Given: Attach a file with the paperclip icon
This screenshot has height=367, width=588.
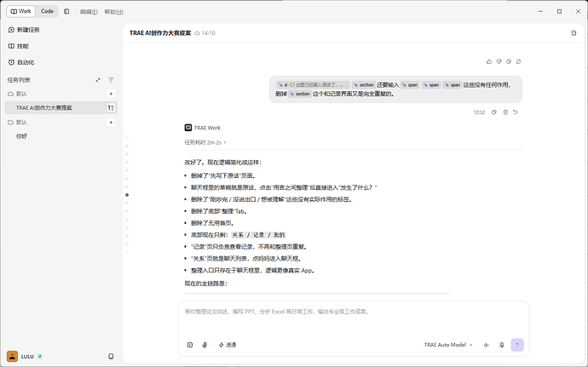Looking at the screenshot, I should pyautogui.click(x=205, y=345).
